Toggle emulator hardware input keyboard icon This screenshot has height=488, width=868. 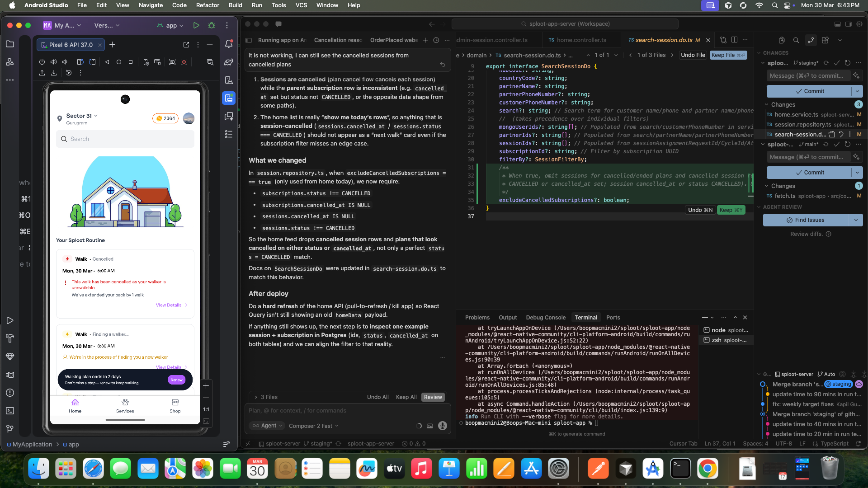coord(157,62)
